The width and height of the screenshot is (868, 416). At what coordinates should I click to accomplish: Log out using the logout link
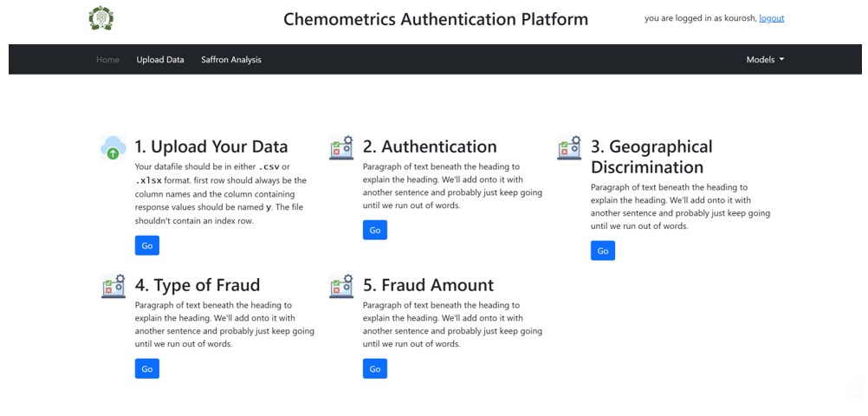coord(771,18)
